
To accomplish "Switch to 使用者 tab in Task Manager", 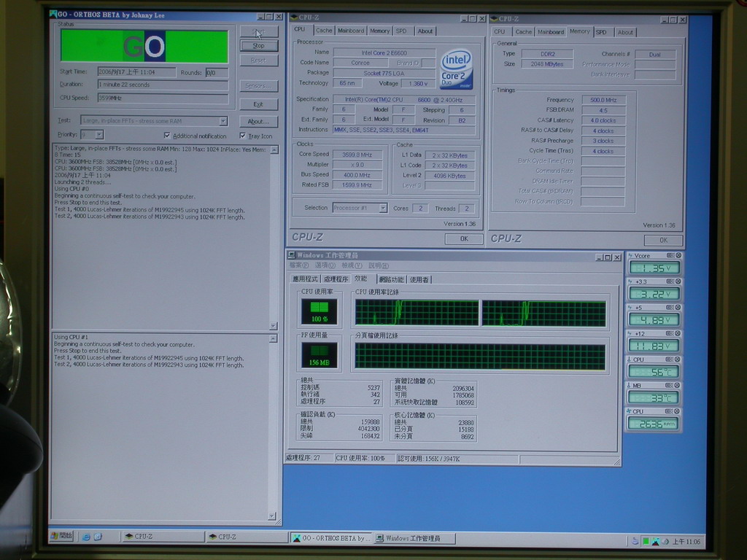I will point(419,279).
